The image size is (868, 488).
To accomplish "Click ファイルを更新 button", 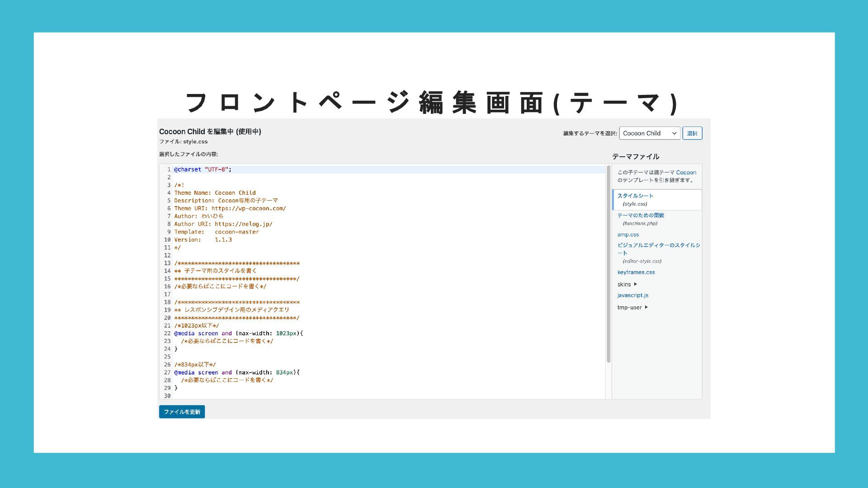I will coord(182,412).
